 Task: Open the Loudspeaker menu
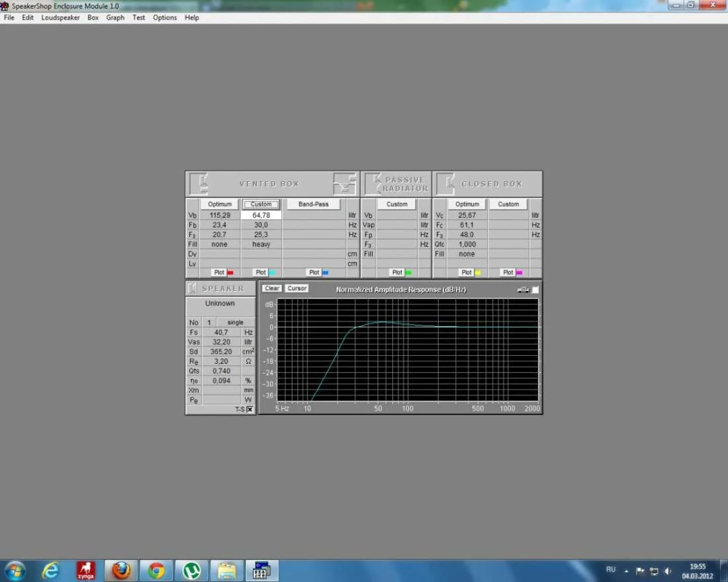(60, 18)
